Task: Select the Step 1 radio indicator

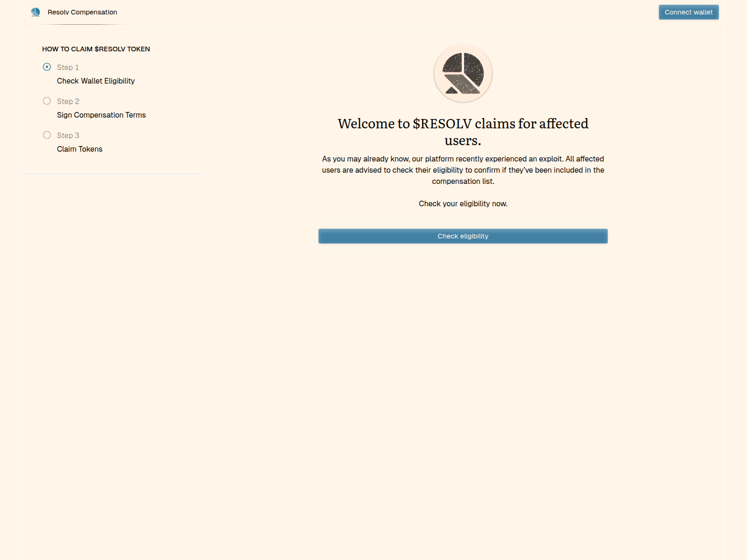Action: point(47,67)
